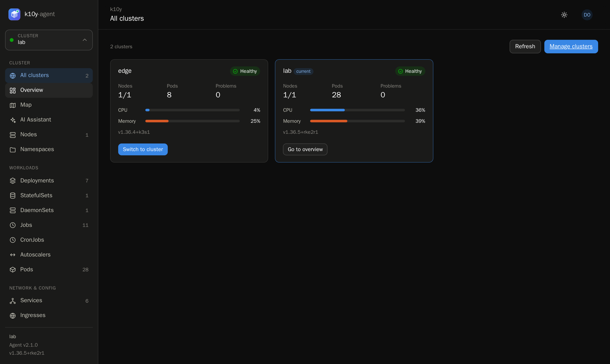Open All clusters menu item

(x=49, y=75)
